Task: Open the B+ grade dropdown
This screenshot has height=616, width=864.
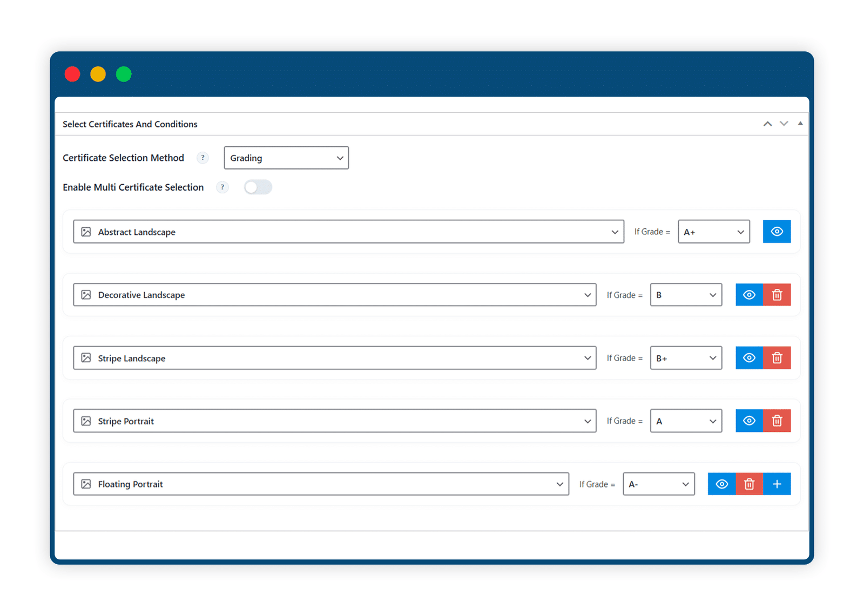Action: 686,358
